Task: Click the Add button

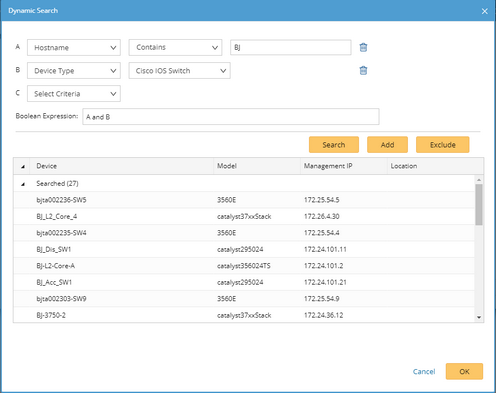Action: point(387,145)
